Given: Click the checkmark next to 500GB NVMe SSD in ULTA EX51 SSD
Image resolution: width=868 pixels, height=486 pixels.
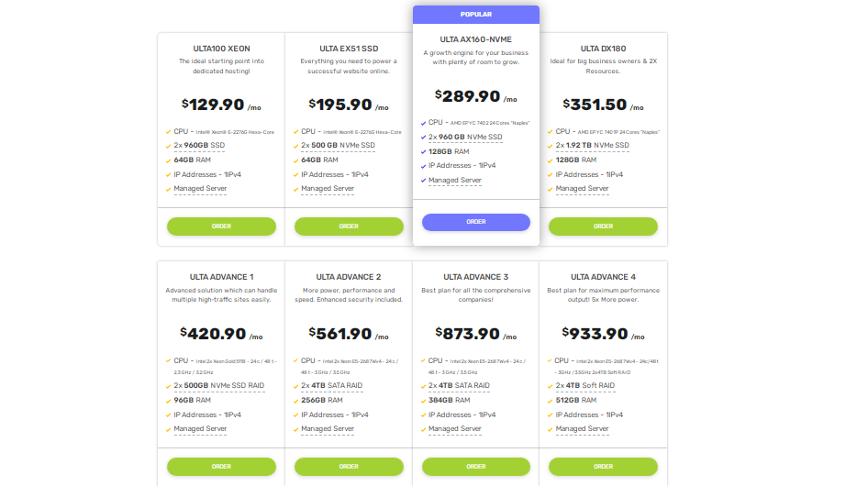Looking at the screenshot, I should tap(295, 146).
